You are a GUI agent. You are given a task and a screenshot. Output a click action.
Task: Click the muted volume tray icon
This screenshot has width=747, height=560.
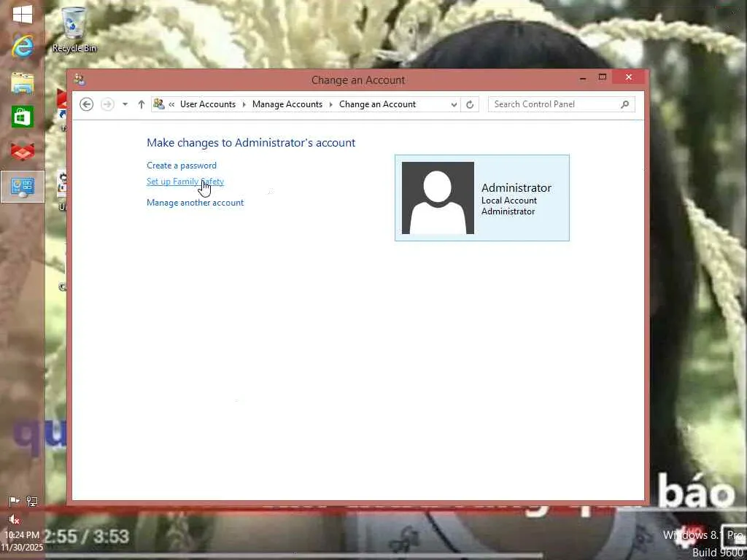[15, 519]
